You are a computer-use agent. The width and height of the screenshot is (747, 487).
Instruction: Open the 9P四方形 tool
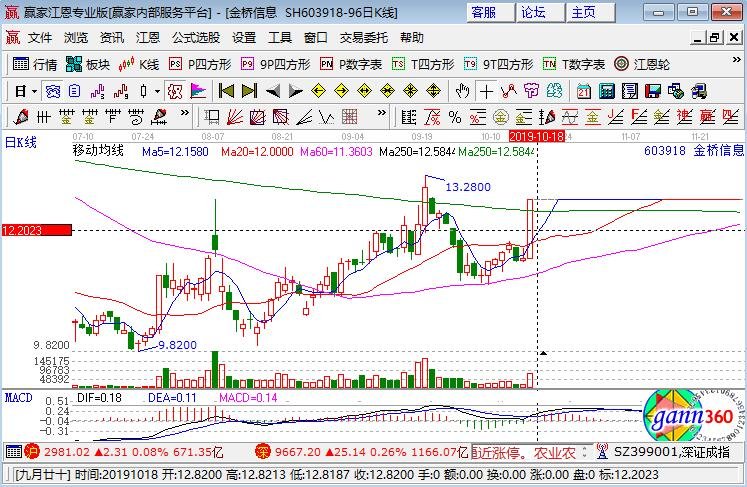tap(275, 64)
